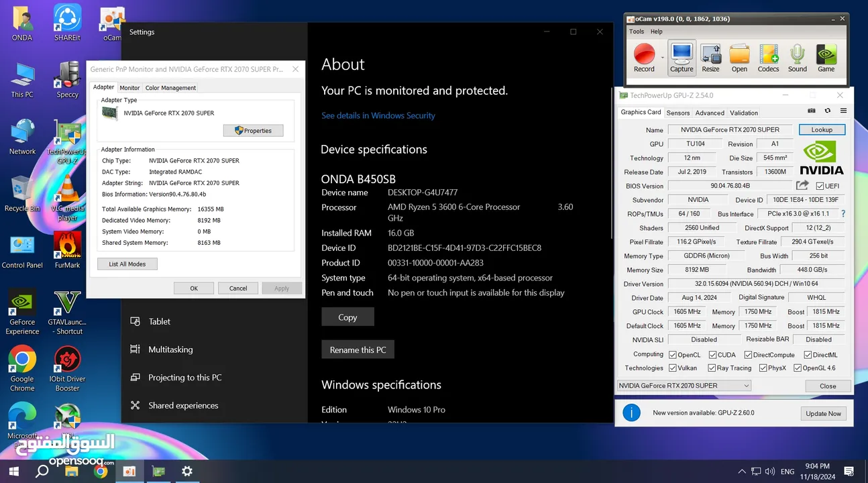Click the oCam Open folder icon
Screen dimensions: 868x483
[739, 58]
